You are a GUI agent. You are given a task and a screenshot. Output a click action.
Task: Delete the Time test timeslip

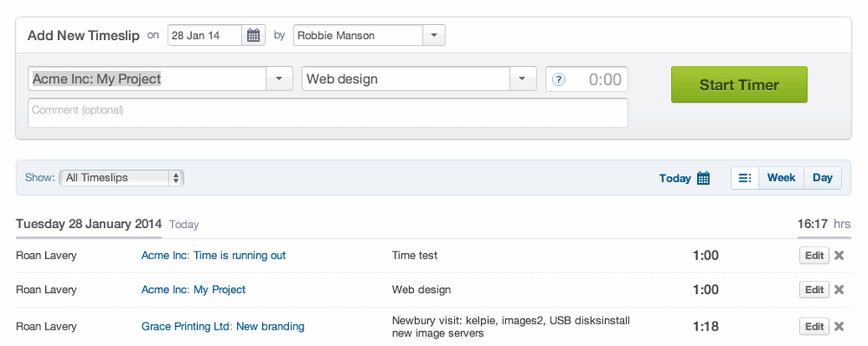(x=839, y=255)
